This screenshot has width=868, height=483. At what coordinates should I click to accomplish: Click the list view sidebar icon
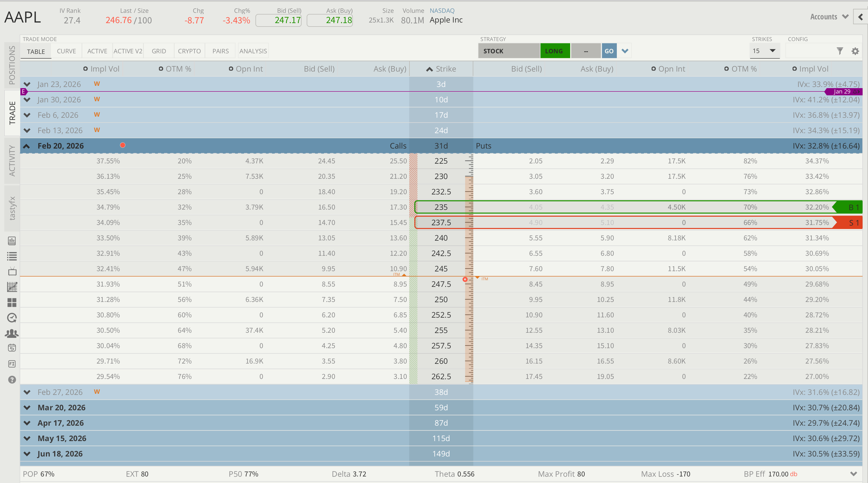point(12,256)
